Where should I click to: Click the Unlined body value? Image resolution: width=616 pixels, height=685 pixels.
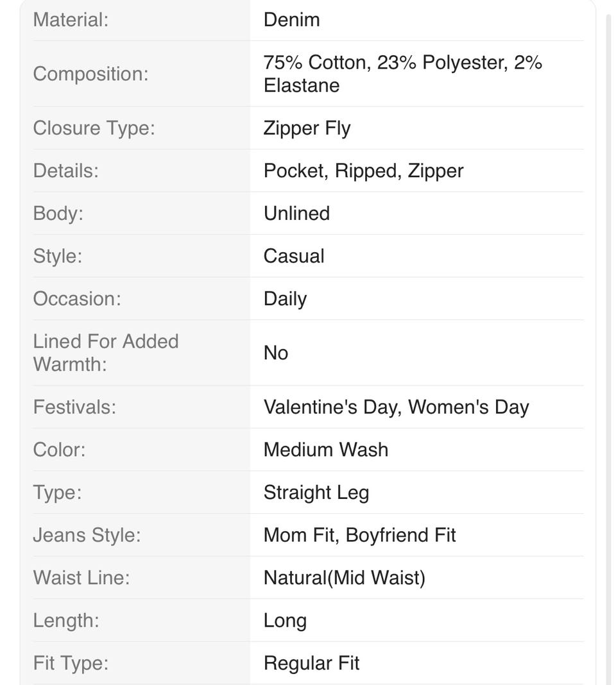coord(296,213)
